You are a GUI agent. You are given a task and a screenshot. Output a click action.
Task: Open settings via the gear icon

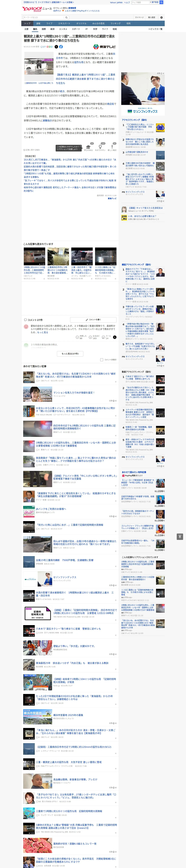click(x=161, y=17)
